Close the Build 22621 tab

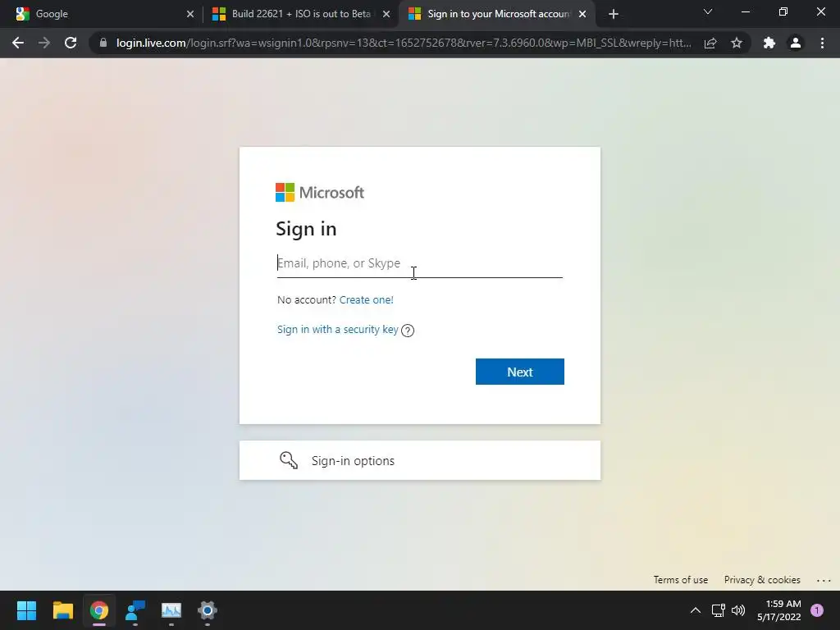click(386, 14)
